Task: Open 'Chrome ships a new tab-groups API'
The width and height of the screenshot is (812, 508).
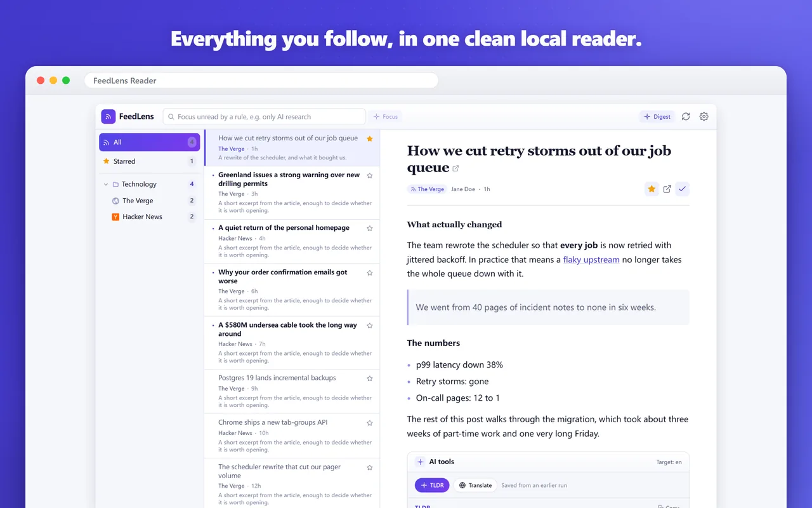Action: tap(292, 436)
